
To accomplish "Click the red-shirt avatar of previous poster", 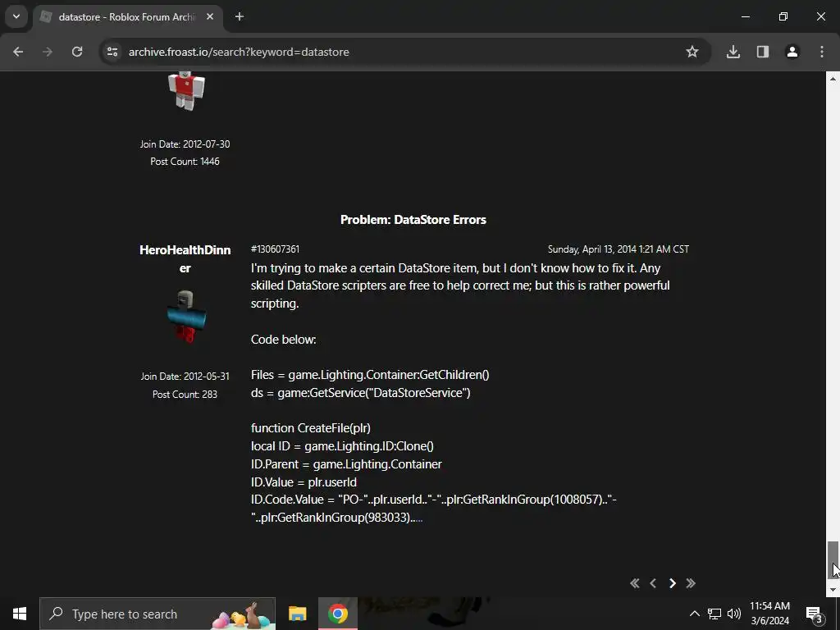I will point(186,90).
